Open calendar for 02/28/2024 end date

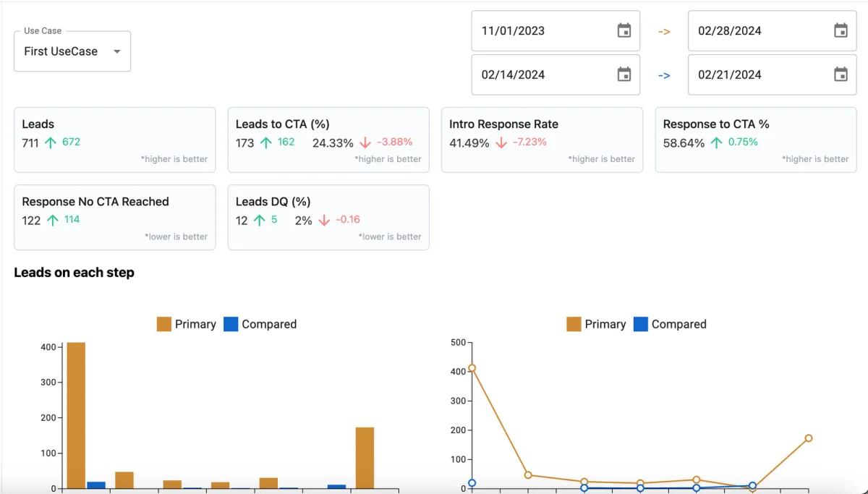point(841,30)
